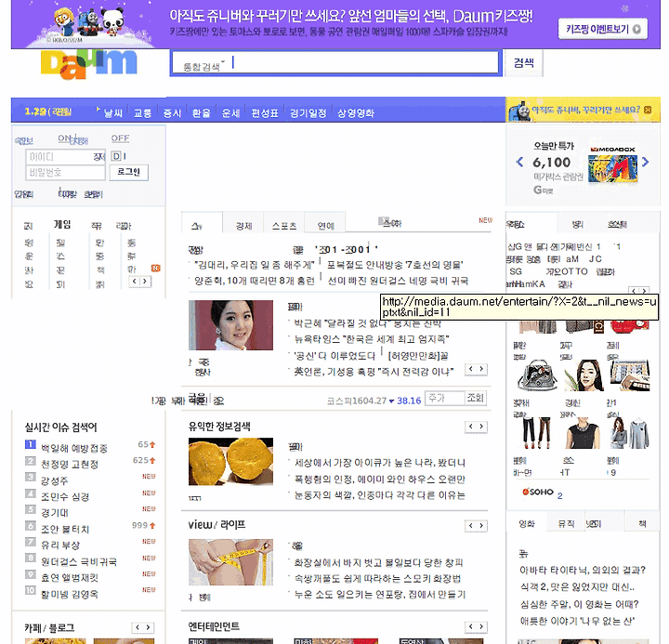The image size is (669, 644).
Task: Tick the ID save checkbox
Action: coord(115,156)
